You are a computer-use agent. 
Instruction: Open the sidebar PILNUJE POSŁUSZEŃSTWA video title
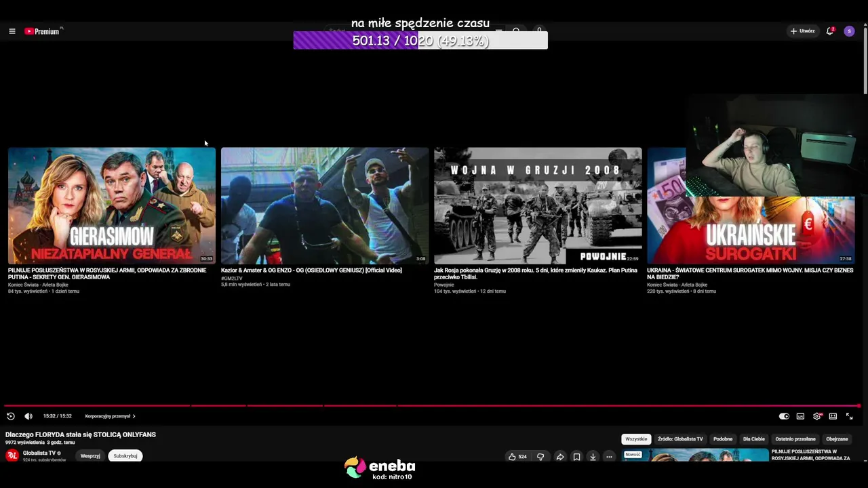pos(811,455)
